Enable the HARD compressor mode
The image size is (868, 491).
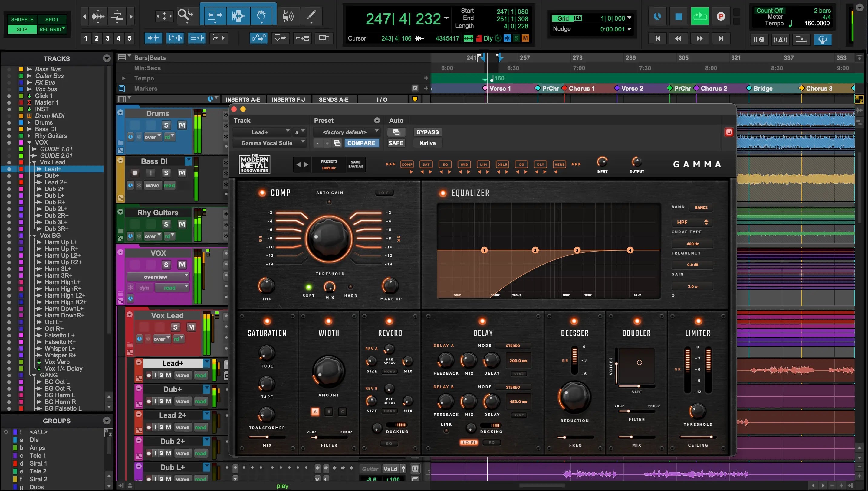(350, 287)
